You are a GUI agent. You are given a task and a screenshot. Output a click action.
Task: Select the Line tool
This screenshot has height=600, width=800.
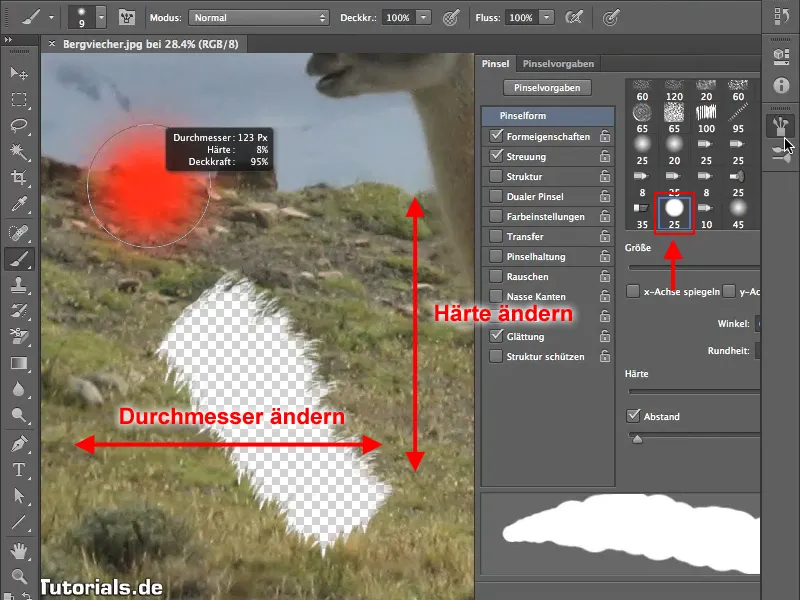click(x=19, y=522)
